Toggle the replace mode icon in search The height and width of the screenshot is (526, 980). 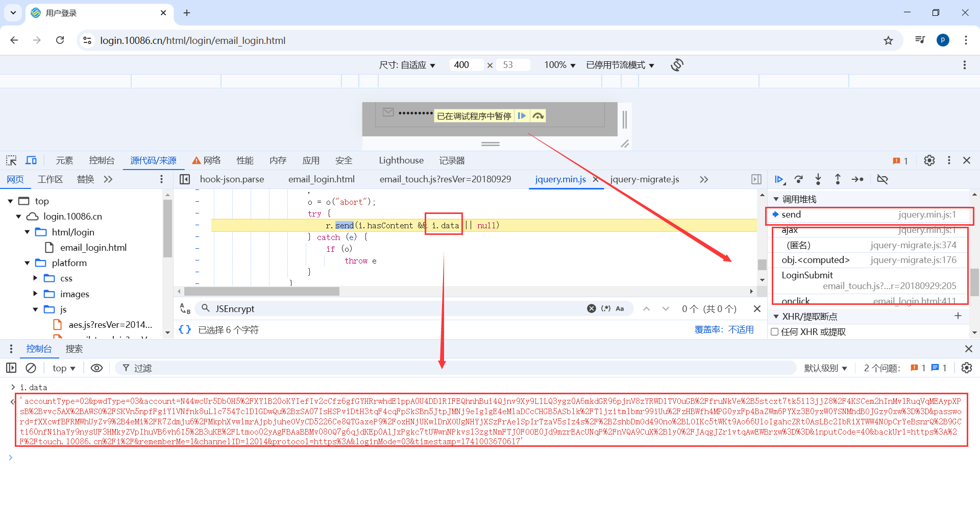click(185, 308)
